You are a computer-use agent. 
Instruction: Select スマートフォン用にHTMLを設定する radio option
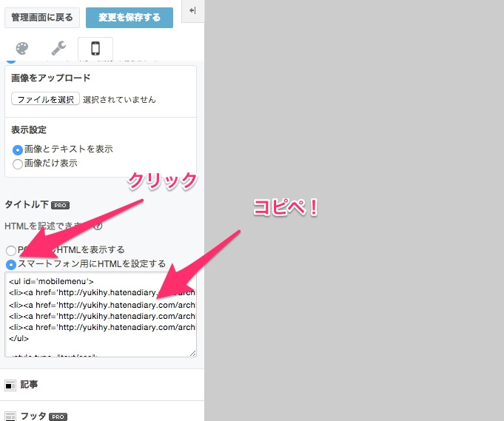[11, 264]
